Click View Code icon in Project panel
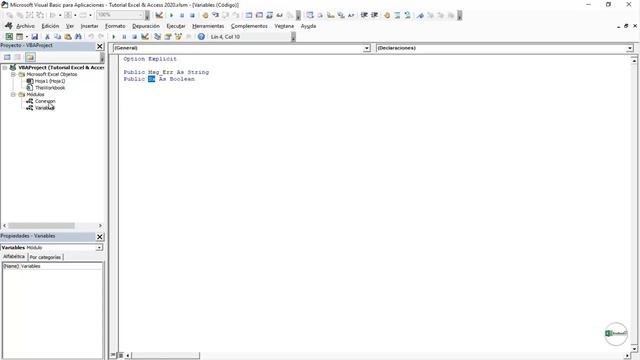 tap(7, 57)
